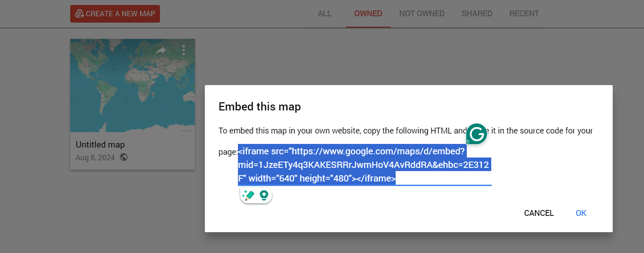Click the share arrow on Untitled map card
The image size is (644, 253).
click(161, 51)
